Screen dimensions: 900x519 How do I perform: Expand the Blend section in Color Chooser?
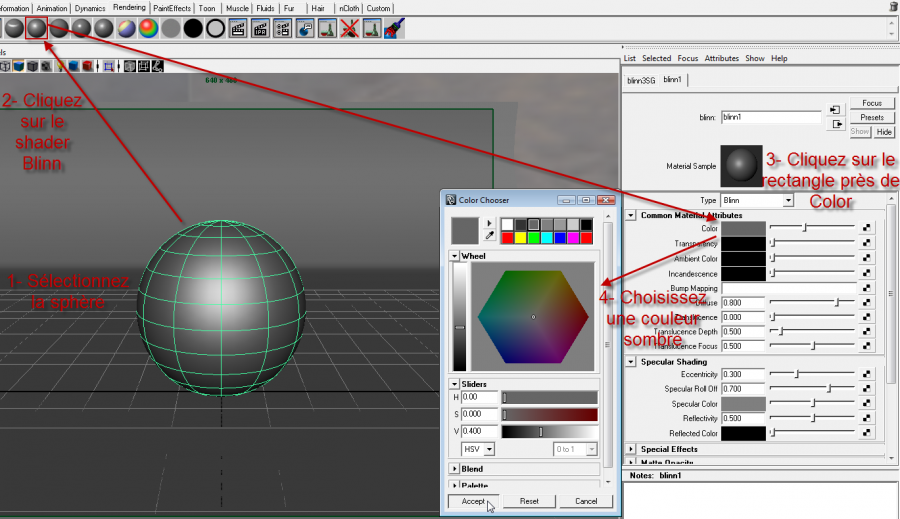455,468
